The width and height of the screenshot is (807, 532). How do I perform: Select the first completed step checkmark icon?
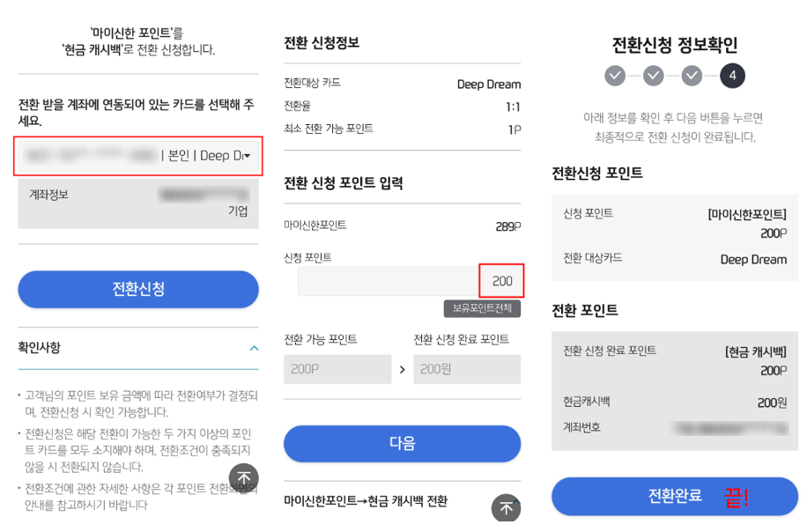coord(615,78)
